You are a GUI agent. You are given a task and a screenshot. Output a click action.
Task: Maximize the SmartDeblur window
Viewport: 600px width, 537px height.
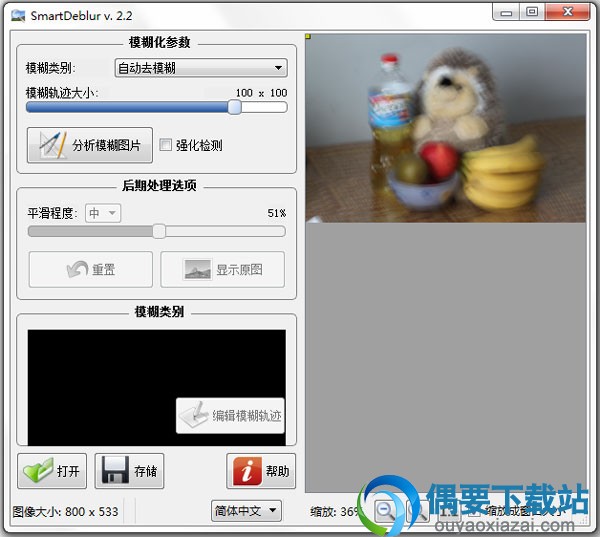[532, 12]
